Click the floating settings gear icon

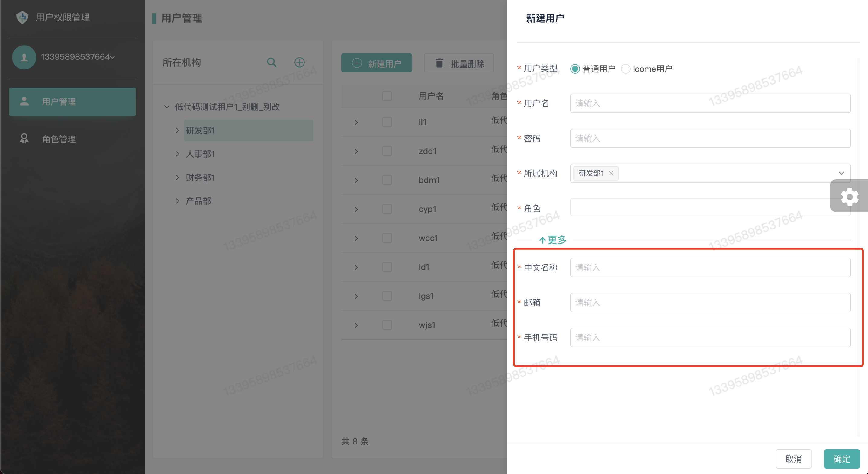(850, 197)
